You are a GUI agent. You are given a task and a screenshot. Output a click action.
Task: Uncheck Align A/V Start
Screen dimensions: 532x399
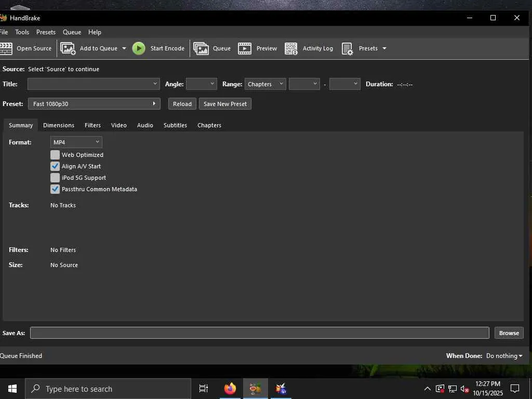(x=55, y=166)
